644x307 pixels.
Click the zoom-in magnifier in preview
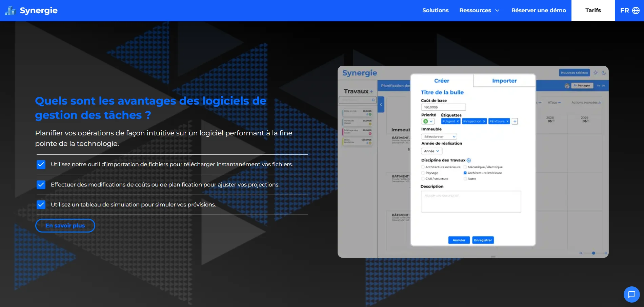tap(606, 253)
